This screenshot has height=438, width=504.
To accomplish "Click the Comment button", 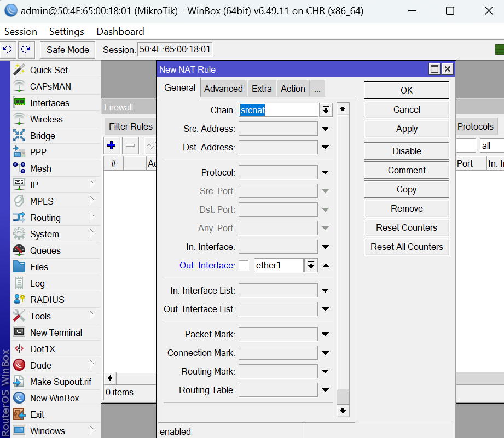I will [x=406, y=170].
